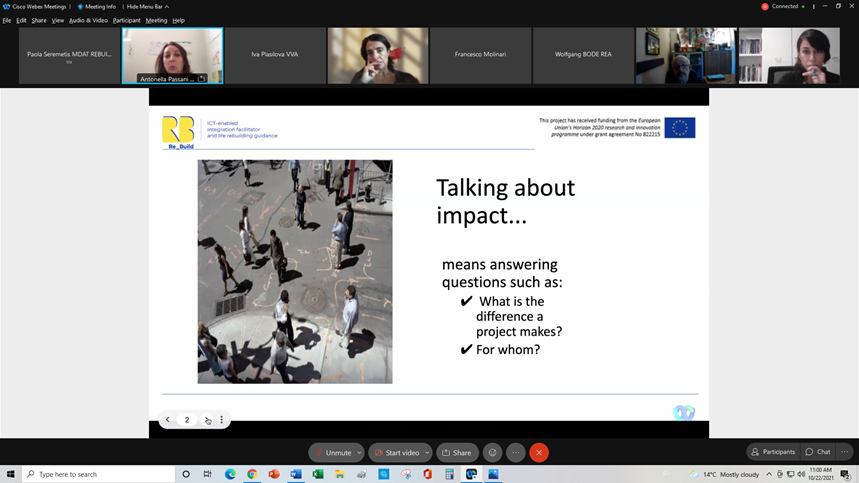Open the taskbar clock showing 11:00 AM
The width and height of the screenshot is (859, 483).
tap(821, 474)
